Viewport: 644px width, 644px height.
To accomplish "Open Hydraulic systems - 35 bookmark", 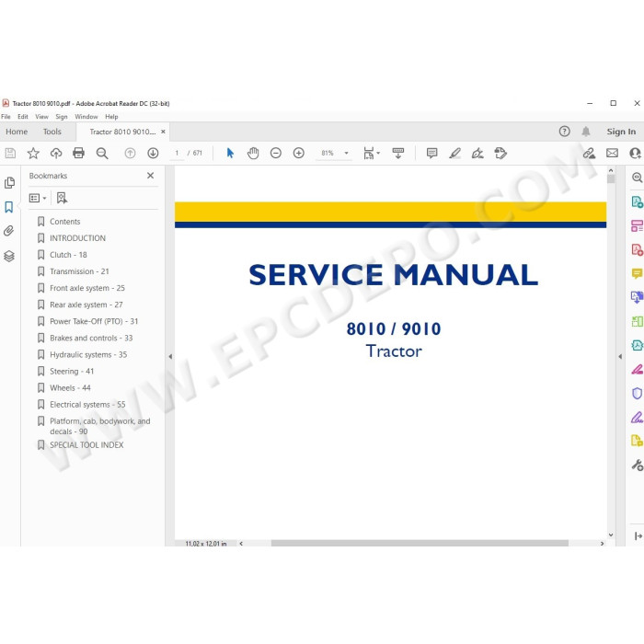I will (x=88, y=354).
